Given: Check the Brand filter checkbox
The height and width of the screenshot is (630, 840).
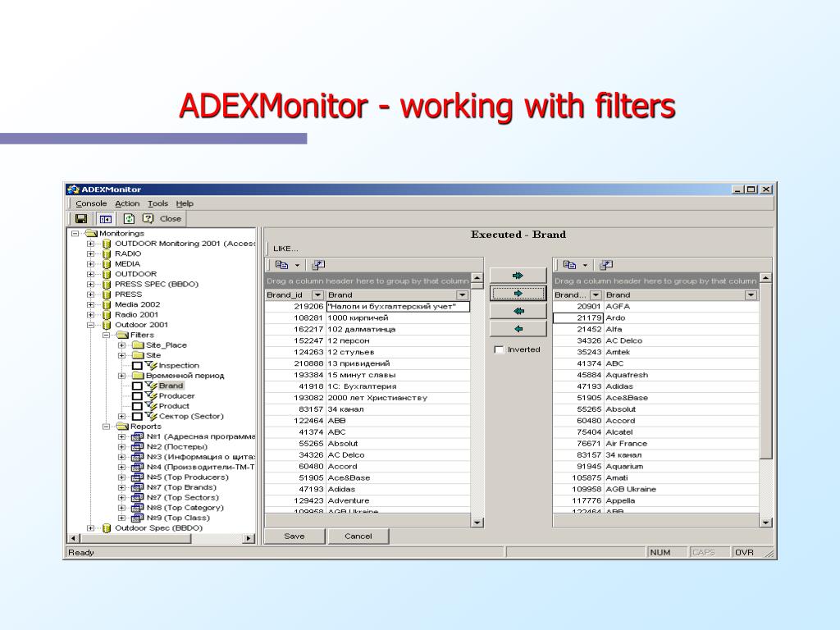Looking at the screenshot, I should coord(137,386).
